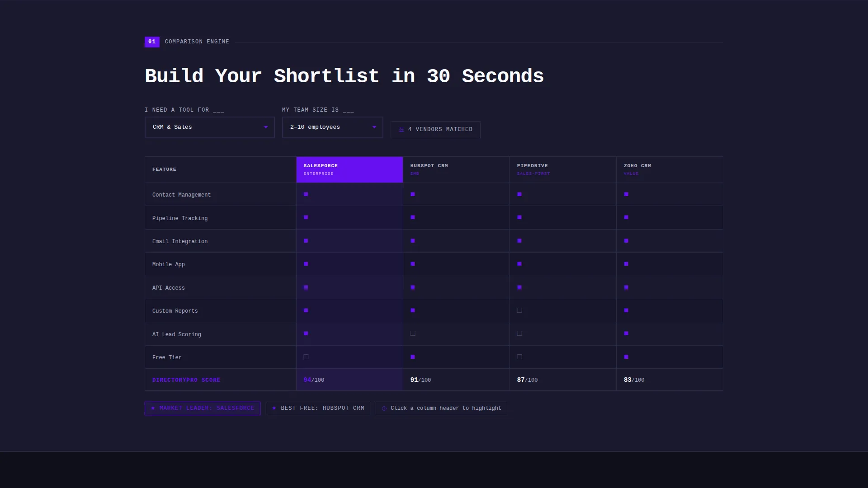Click Salesforce Mobile App indicator square

click(x=306, y=264)
